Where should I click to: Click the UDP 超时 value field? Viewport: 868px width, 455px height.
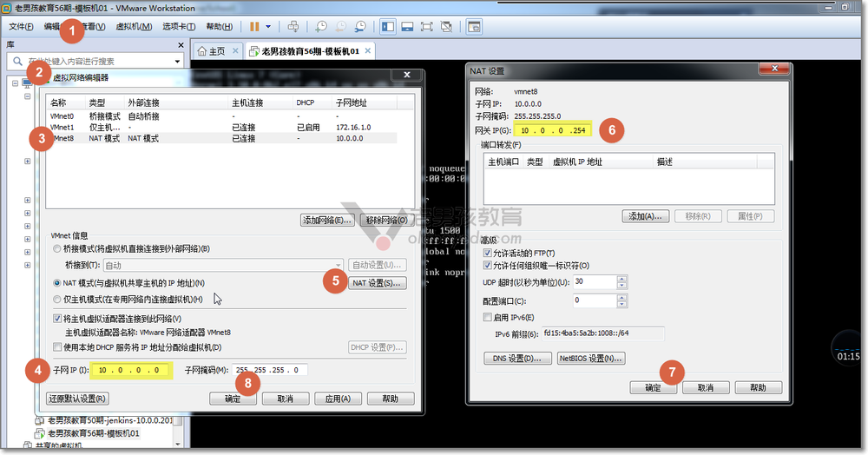[x=595, y=281]
